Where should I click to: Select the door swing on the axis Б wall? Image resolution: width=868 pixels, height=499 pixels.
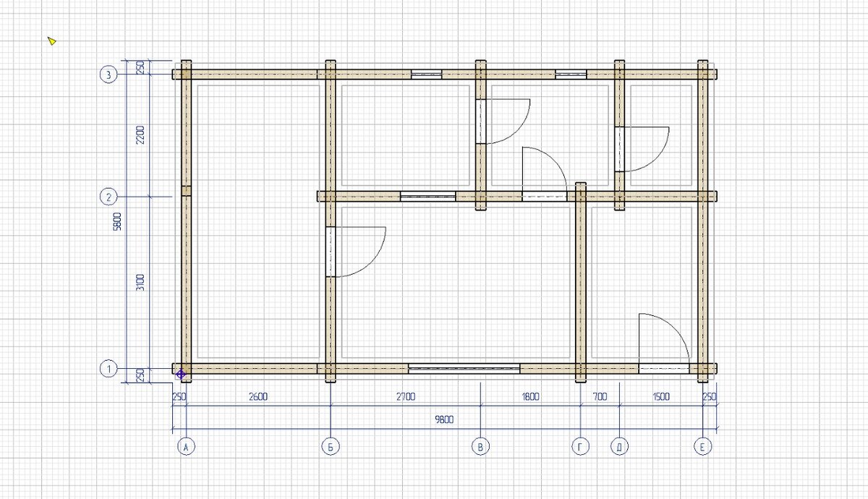point(356,252)
